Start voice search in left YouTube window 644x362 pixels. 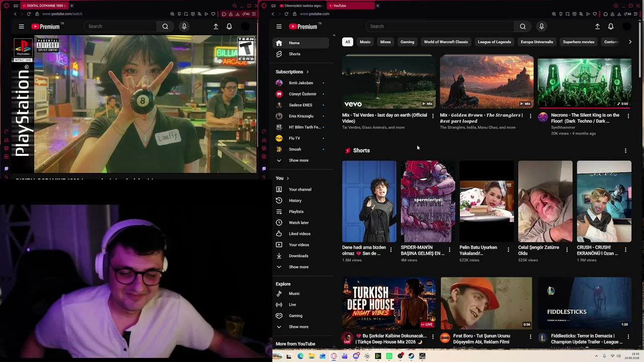pyautogui.click(x=184, y=27)
